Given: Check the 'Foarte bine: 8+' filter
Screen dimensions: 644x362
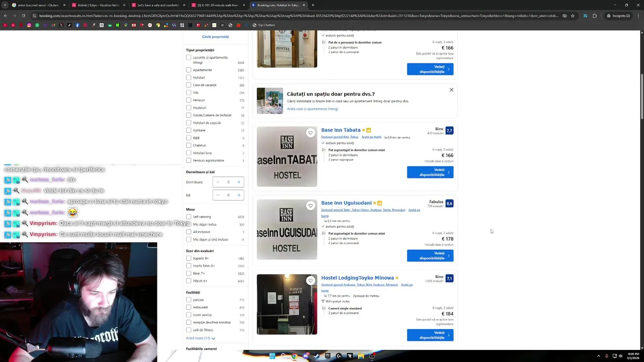Looking at the screenshot, I should click(x=189, y=265).
